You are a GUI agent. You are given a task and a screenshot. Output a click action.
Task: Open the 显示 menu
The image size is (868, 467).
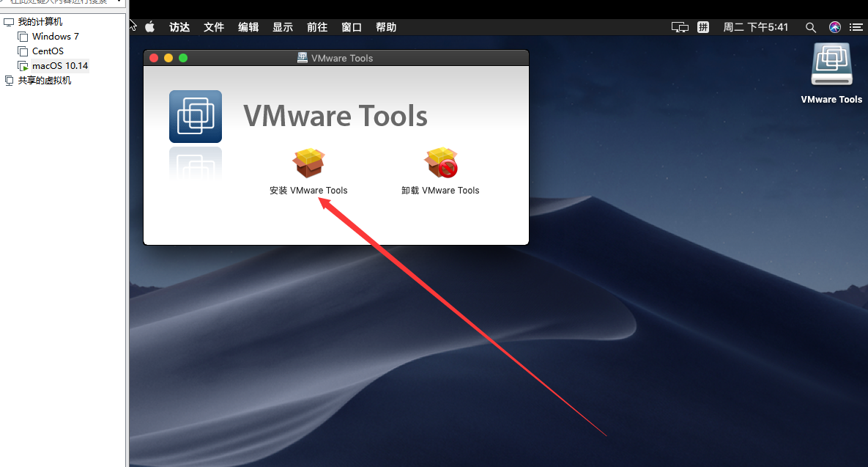click(x=282, y=27)
